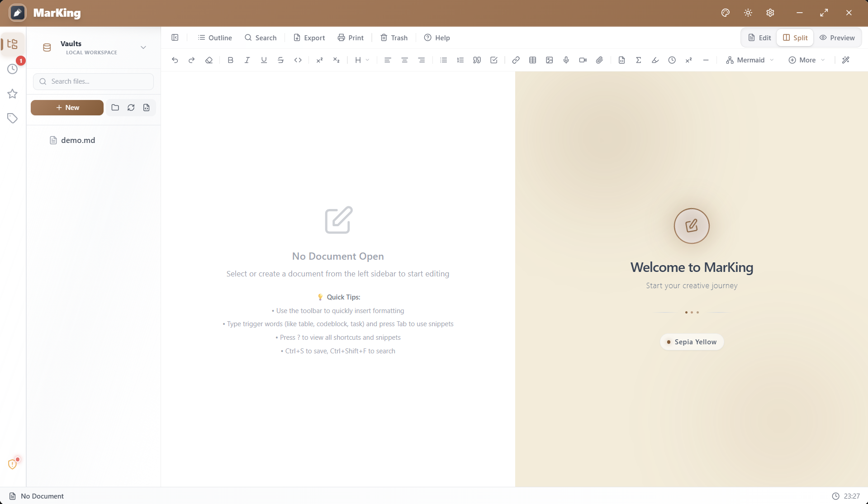Toggle the strikethrough formatting
Viewport: 868px width, 504px height.
(x=280, y=60)
